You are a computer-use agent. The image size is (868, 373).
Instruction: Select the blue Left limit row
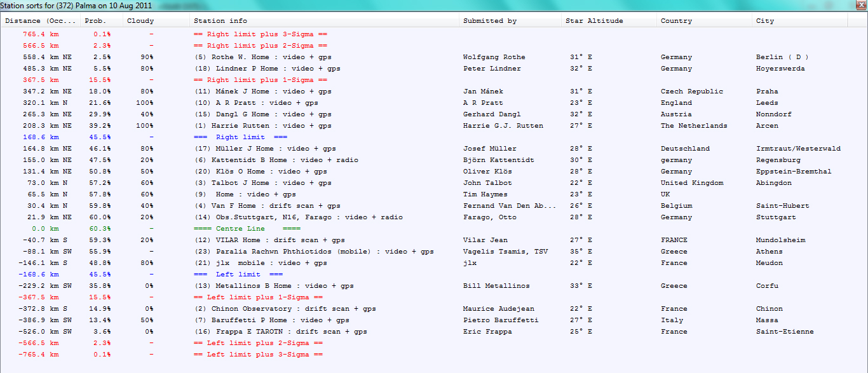pyautogui.click(x=424, y=275)
